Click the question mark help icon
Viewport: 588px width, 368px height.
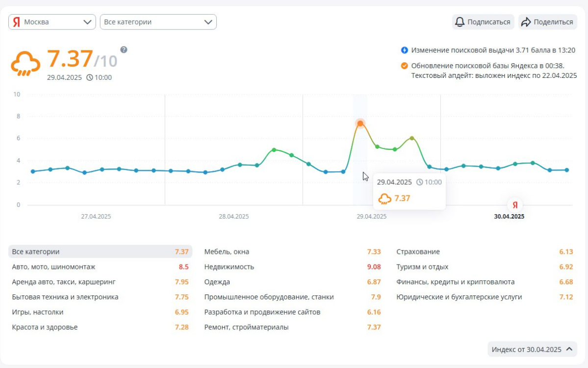pyautogui.click(x=124, y=49)
